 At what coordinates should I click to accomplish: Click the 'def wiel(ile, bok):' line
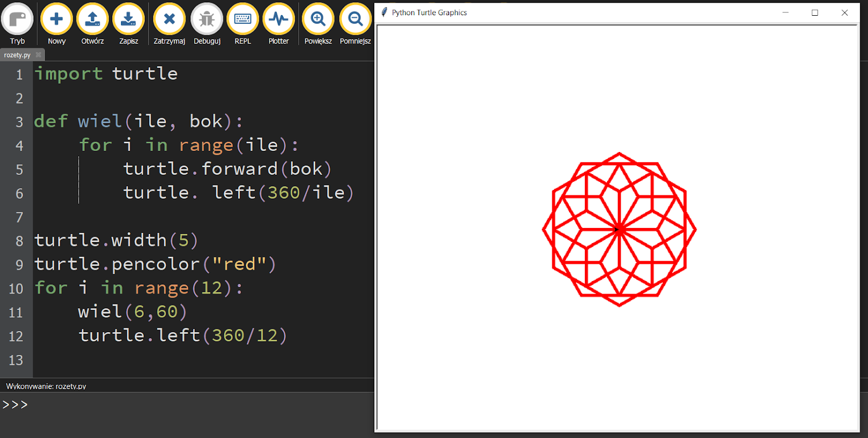click(138, 121)
